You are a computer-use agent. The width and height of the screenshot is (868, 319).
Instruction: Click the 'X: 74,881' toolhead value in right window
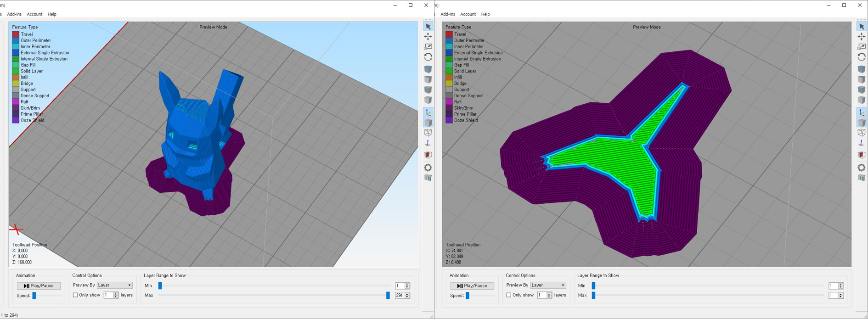[455, 251]
